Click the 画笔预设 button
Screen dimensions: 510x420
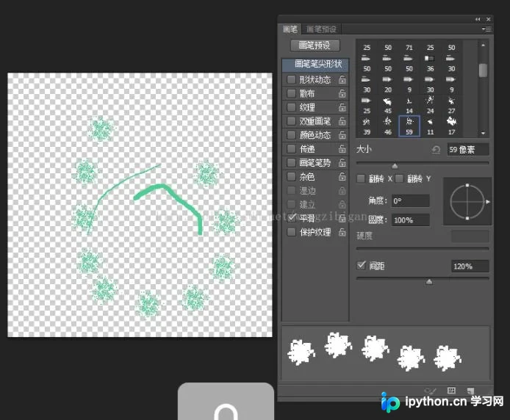click(315, 46)
